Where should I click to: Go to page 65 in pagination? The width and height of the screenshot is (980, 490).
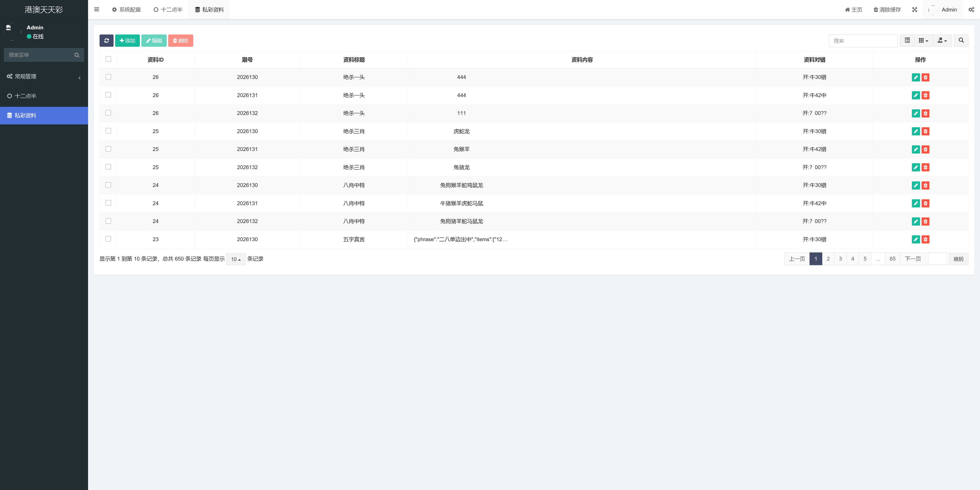pos(892,259)
